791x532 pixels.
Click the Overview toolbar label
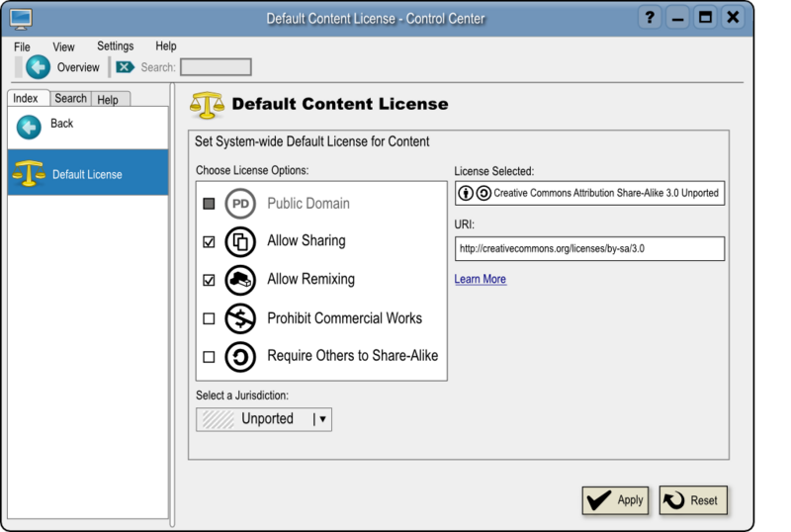pyautogui.click(x=78, y=67)
